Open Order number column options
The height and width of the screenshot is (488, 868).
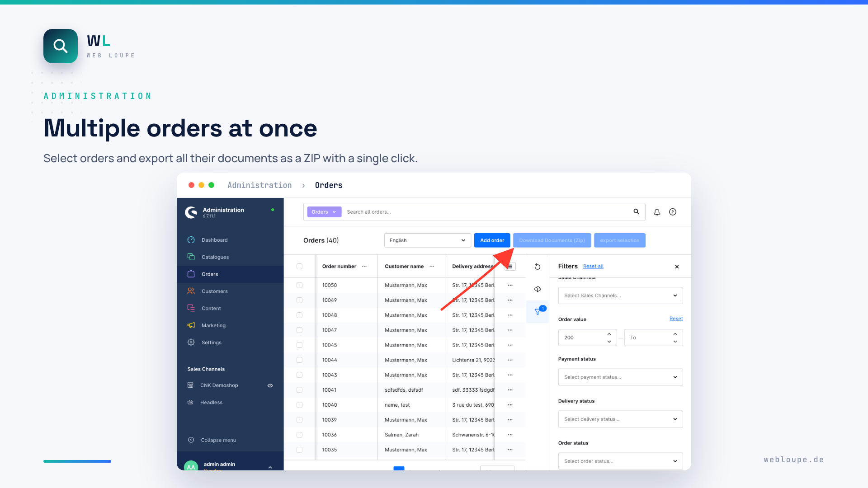pyautogui.click(x=364, y=266)
